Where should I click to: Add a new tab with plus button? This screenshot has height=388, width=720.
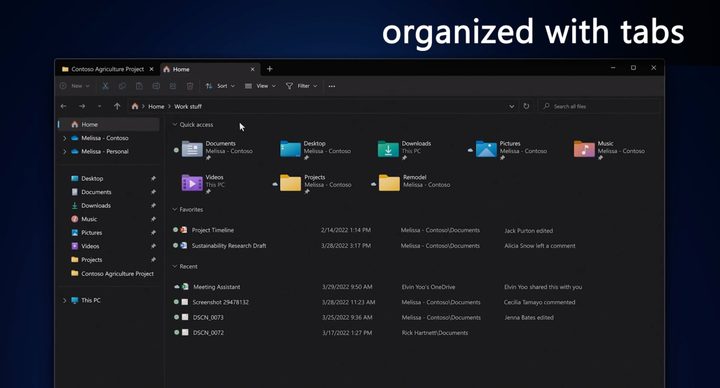270,69
